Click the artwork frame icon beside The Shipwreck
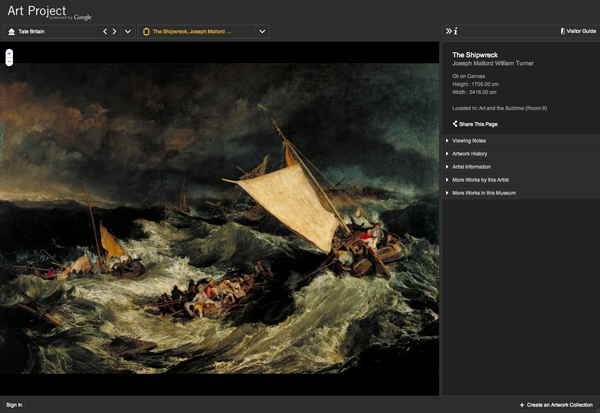600x413 pixels. pyautogui.click(x=146, y=32)
